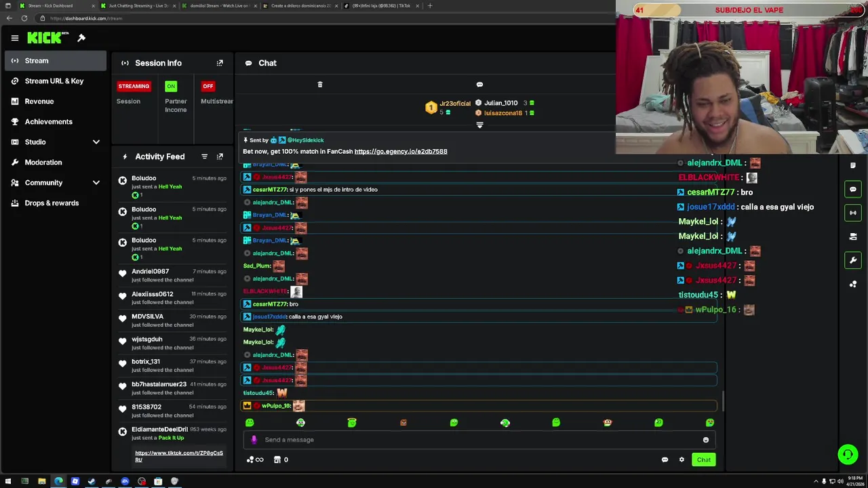868x488 pixels.
Task: Click the green chat icon in right sidebar
Action: (853, 189)
